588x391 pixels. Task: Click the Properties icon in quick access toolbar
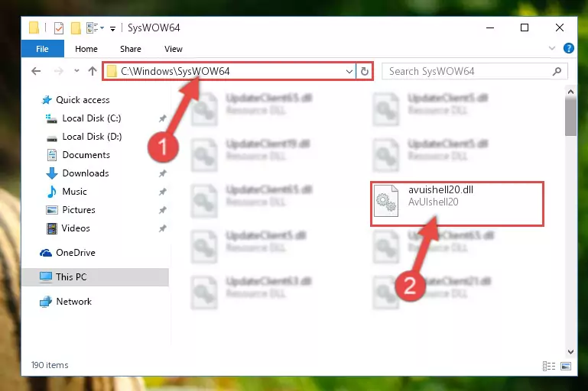point(59,28)
